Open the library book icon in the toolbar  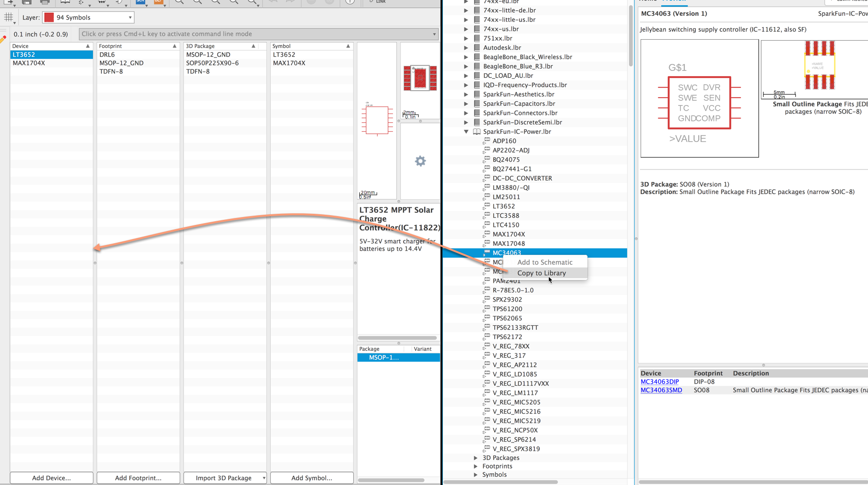point(65,2)
